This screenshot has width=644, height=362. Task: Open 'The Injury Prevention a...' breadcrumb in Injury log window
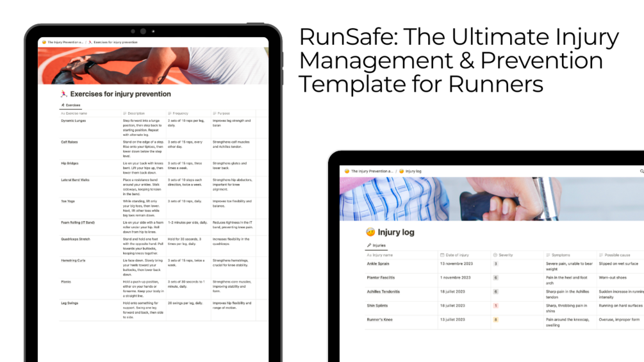pyautogui.click(x=369, y=171)
